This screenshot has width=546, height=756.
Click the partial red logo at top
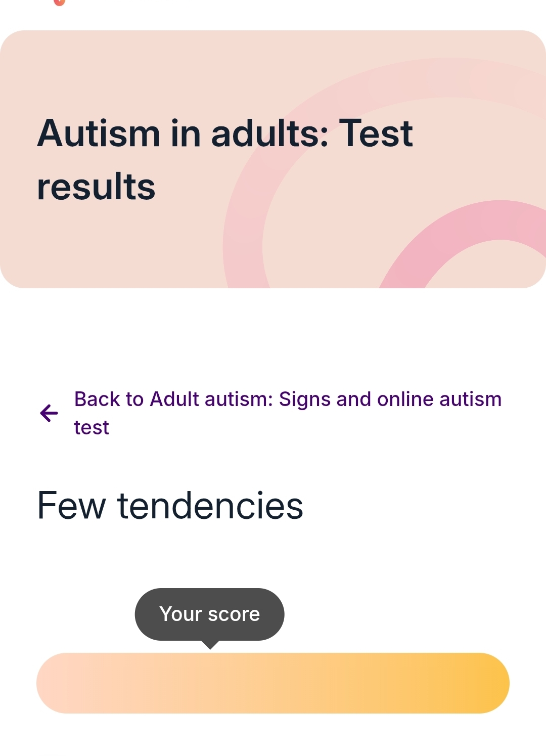(x=59, y=2)
